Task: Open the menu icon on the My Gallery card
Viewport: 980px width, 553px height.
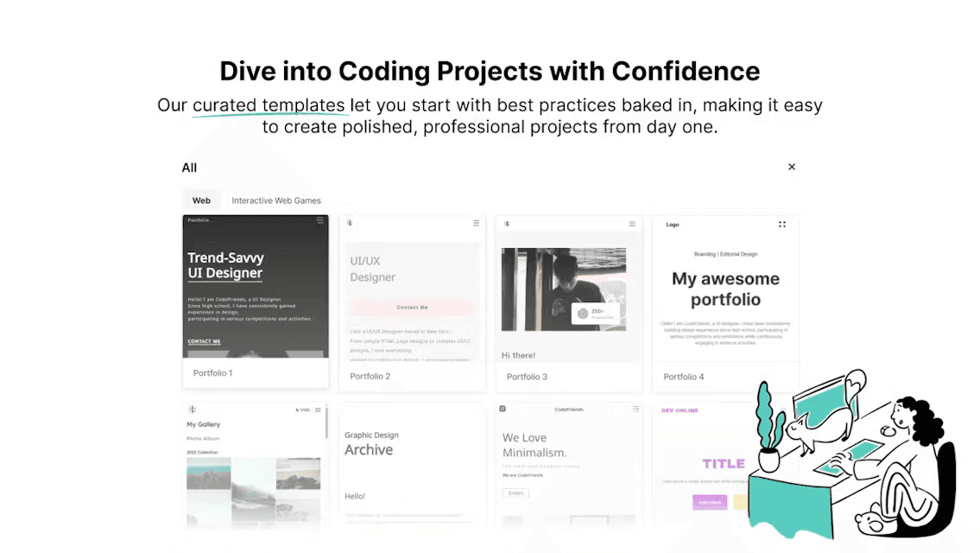Action: [x=318, y=410]
